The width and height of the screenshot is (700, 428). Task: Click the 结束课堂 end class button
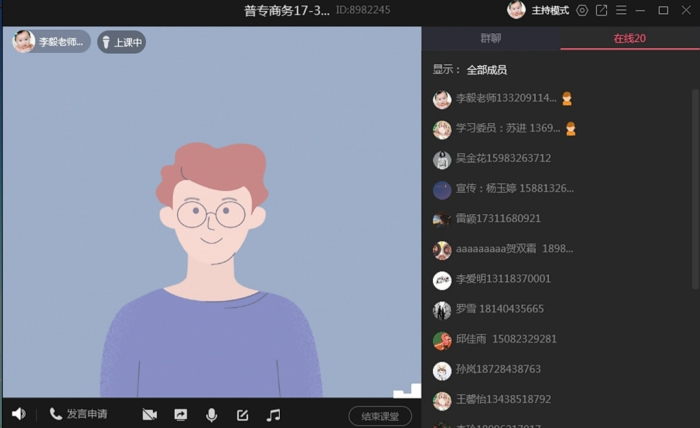tap(380, 416)
